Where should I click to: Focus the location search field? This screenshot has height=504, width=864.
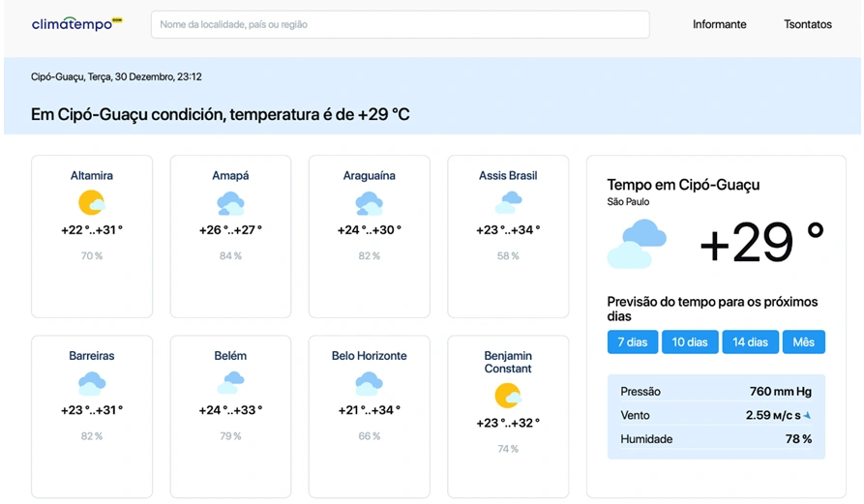400,24
